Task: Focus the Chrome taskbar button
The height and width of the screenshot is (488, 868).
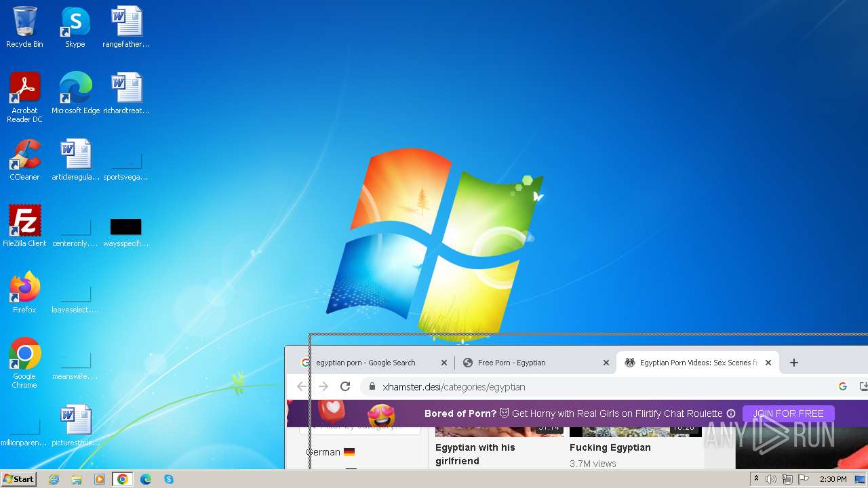Action: (x=123, y=479)
